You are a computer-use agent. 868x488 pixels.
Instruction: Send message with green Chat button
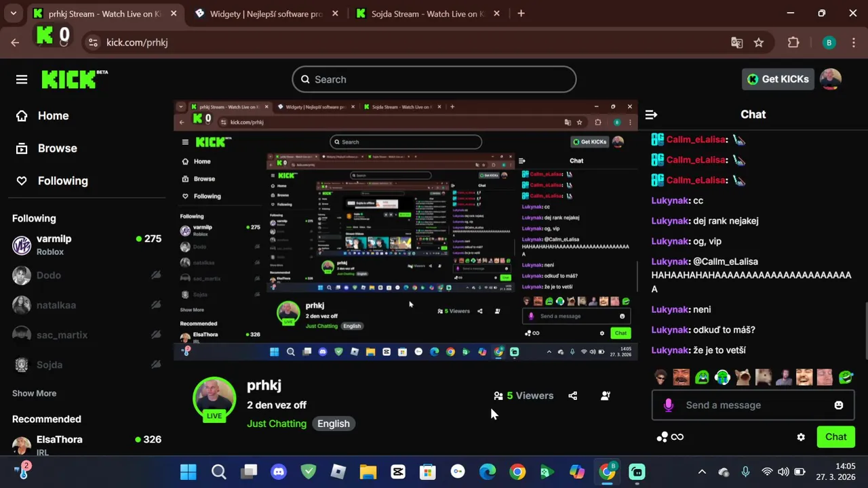835,437
